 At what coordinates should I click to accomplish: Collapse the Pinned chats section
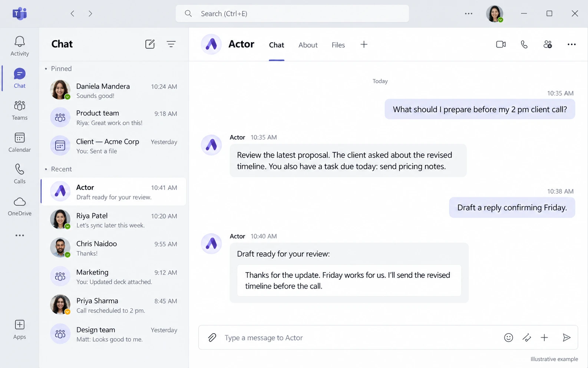(x=58, y=69)
